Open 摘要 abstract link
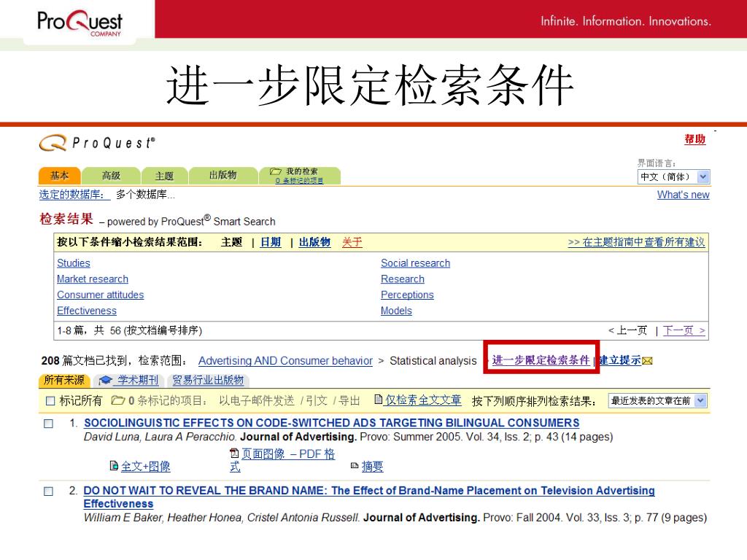 [x=372, y=466]
